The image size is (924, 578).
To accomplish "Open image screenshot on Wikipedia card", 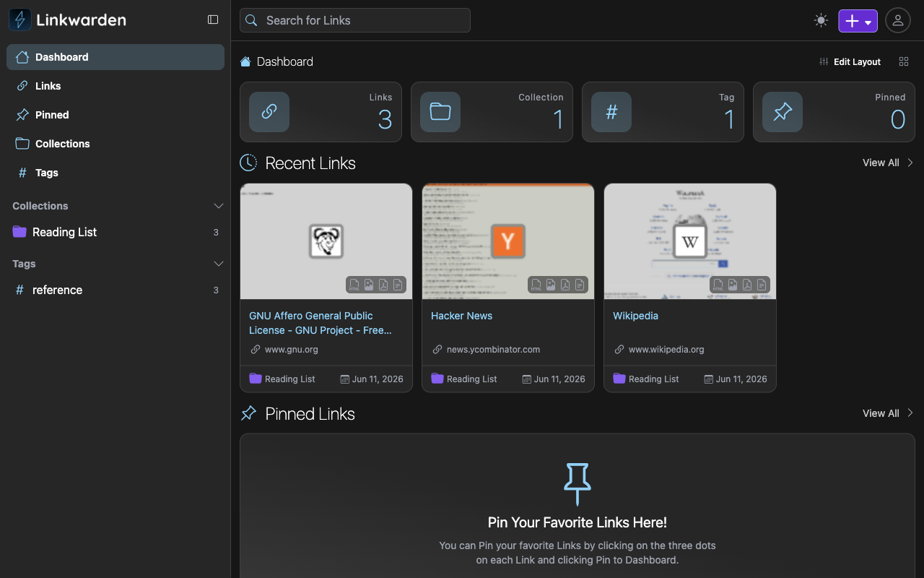I will point(733,285).
